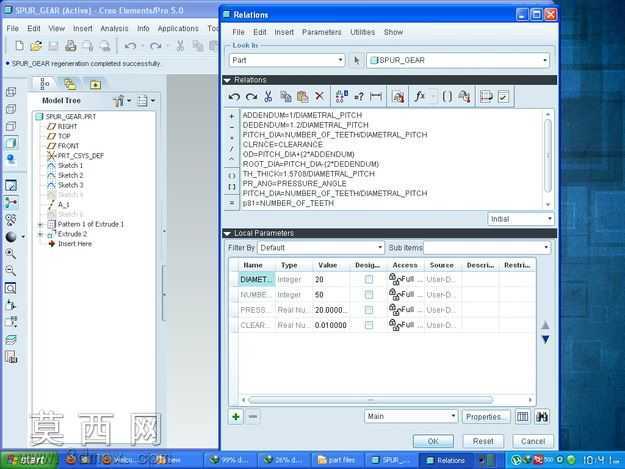Open the Sub Items dropdown
Viewport: 625px width, 469px height.
point(487,247)
